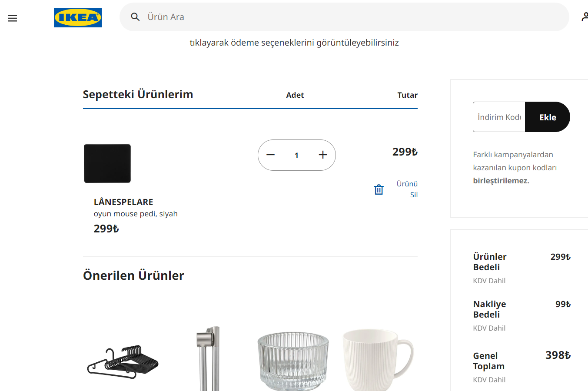Click the Adet column header

295,95
